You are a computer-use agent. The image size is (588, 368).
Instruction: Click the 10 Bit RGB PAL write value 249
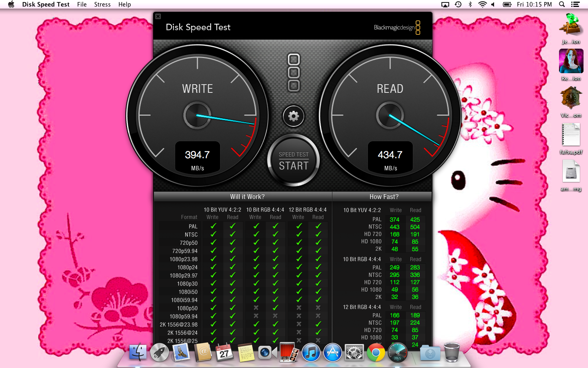(394, 267)
